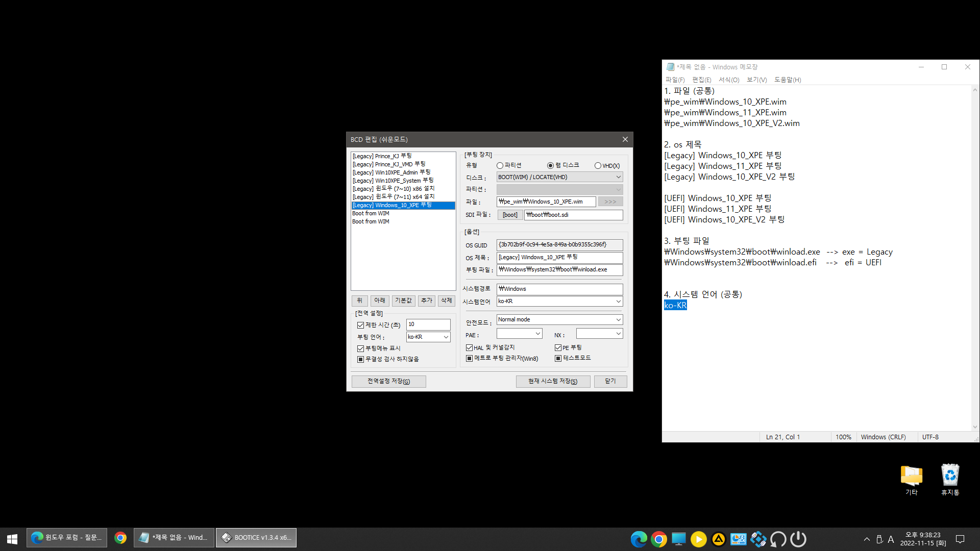Switch to the Edge 윈도우 포럼 taskbar window
The height and width of the screenshot is (551, 980).
(x=67, y=538)
